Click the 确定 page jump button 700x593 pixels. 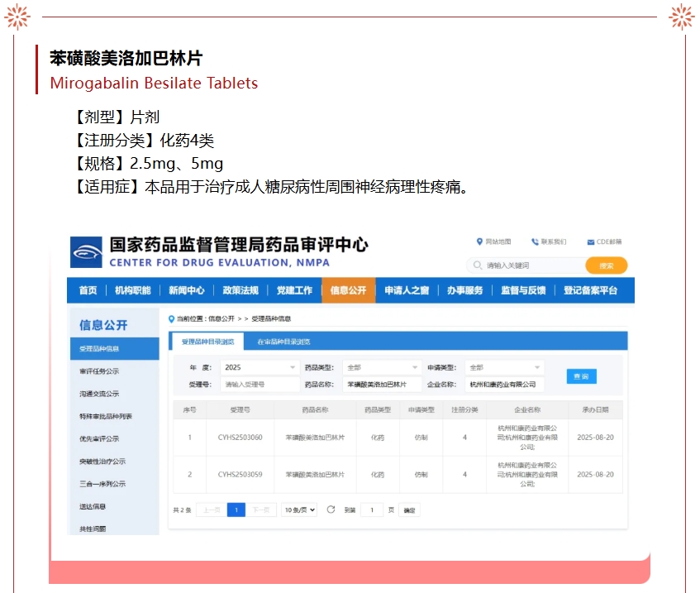click(x=409, y=510)
